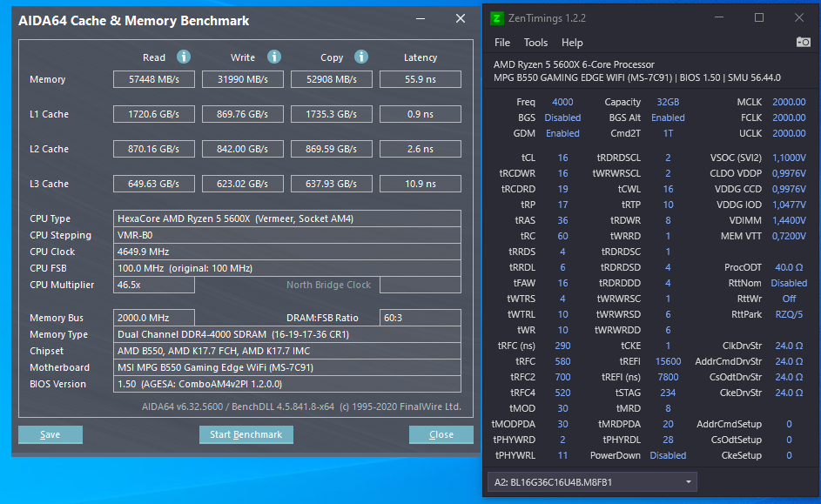
Task: Open the File menu in ZenTimings
Action: tap(502, 43)
